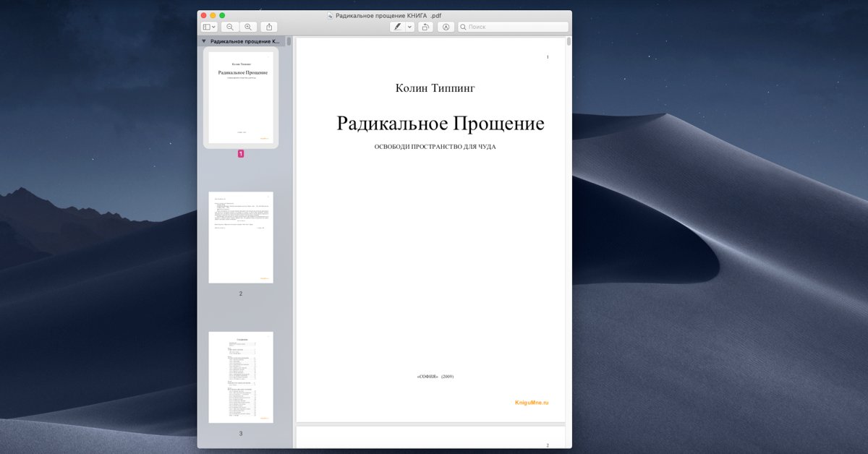868x454 pixels.
Task: Click the green full-screen window button
Action: 222,15
